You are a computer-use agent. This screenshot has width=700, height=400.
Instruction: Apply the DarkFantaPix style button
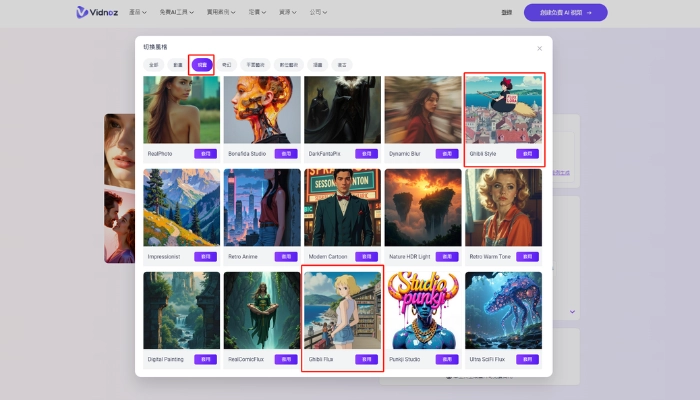pyautogui.click(x=367, y=154)
